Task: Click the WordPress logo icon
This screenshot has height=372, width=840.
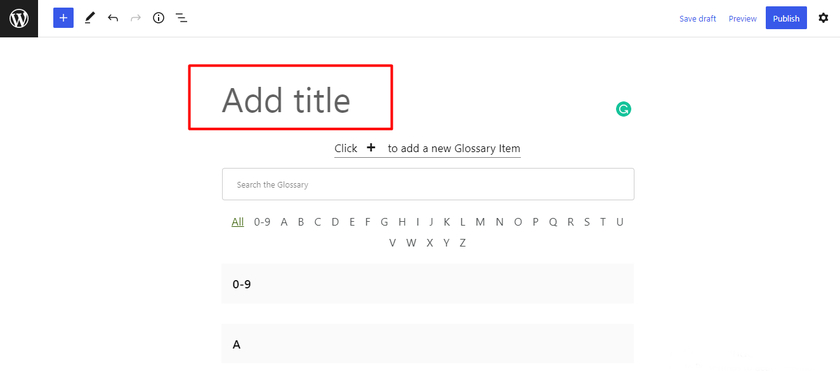Action: click(19, 19)
